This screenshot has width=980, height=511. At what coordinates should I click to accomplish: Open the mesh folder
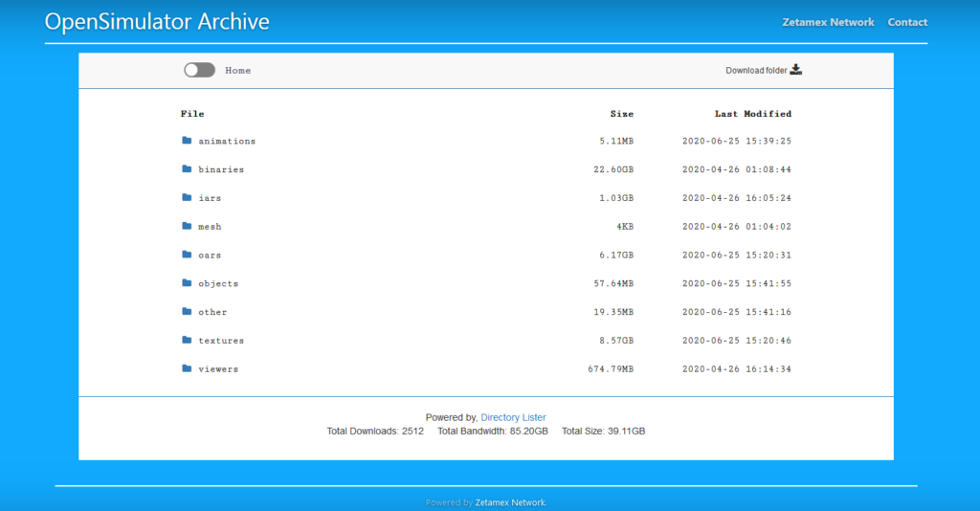[210, 227]
